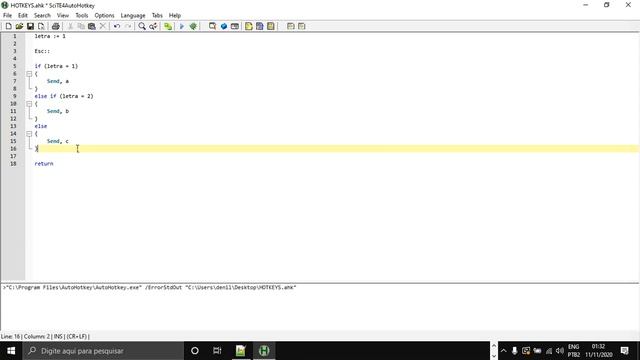
Task: Collapse the fold marker at line 10
Action: pyautogui.click(x=29, y=104)
